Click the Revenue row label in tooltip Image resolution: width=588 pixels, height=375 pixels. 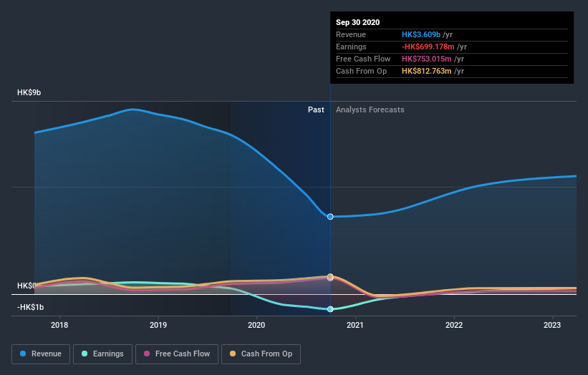pos(351,34)
